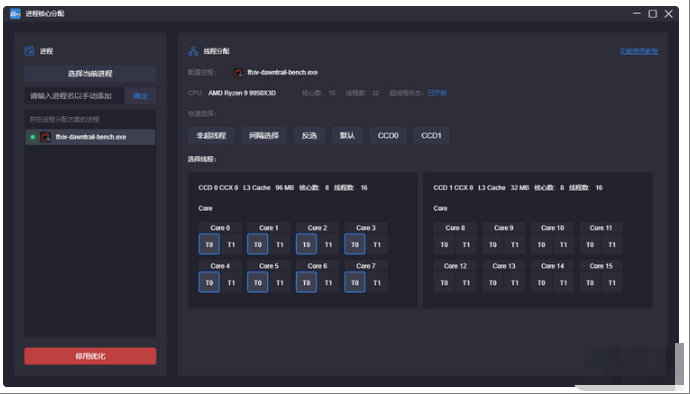Screen dimensions: 690x394
Task: Enable Core 8 T1 thread
Action: 466,244
